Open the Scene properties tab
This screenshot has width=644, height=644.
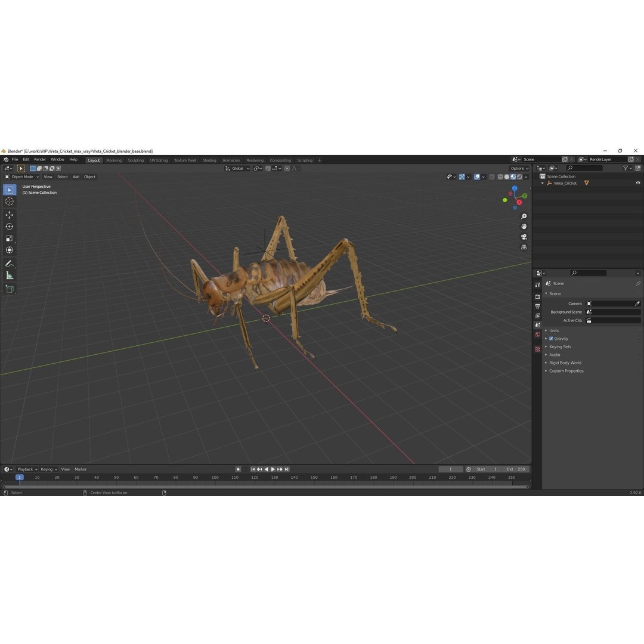pos(538,325)
